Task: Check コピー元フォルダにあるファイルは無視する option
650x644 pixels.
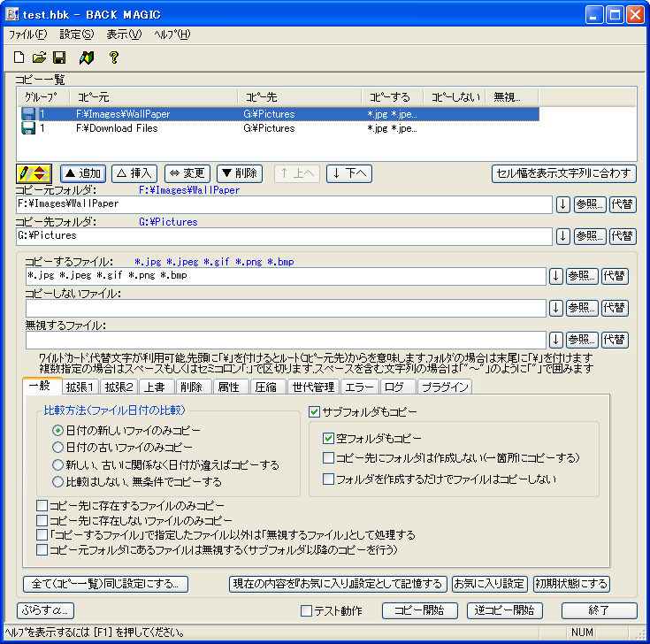Action: (x=42, y=550)
